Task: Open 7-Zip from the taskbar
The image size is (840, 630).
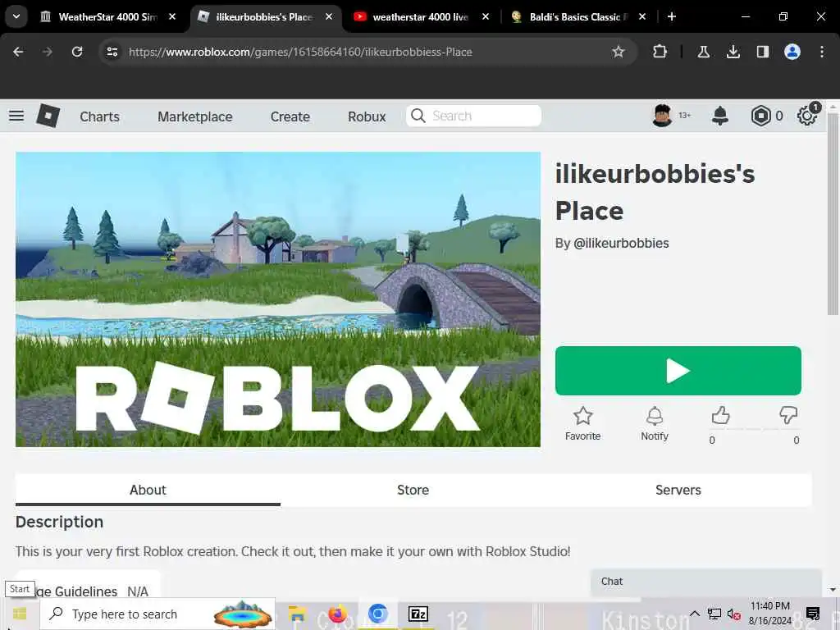Action: point(418,614)
